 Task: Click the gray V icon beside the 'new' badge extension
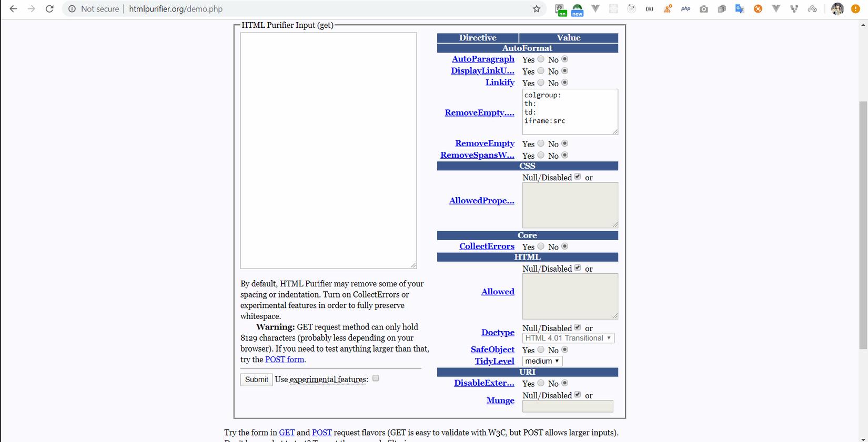click(x=596, y=9)
